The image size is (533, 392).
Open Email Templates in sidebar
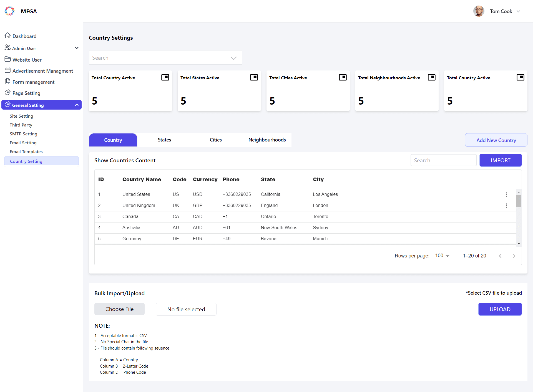tap(26, 151)
